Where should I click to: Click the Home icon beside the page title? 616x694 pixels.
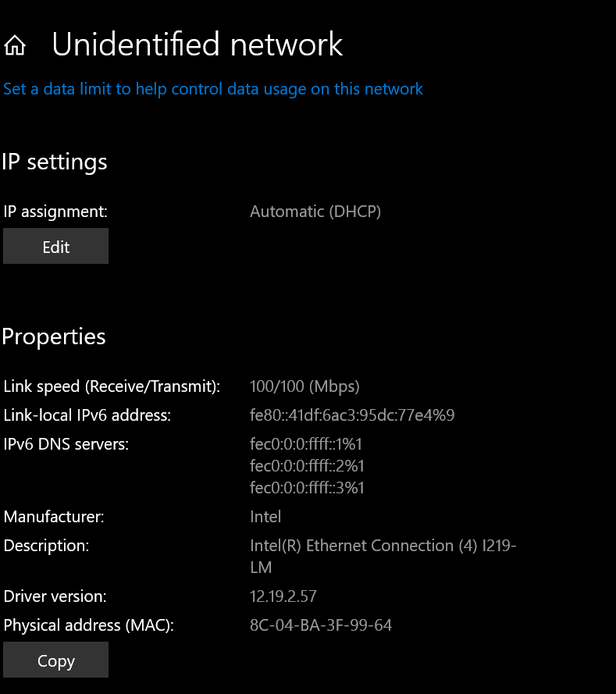[15, 45]
